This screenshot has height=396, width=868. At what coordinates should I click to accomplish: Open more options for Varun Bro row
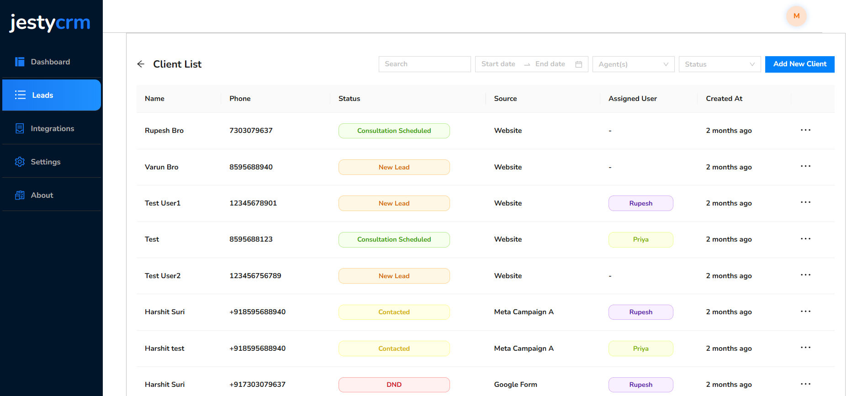tap(805, 166)
